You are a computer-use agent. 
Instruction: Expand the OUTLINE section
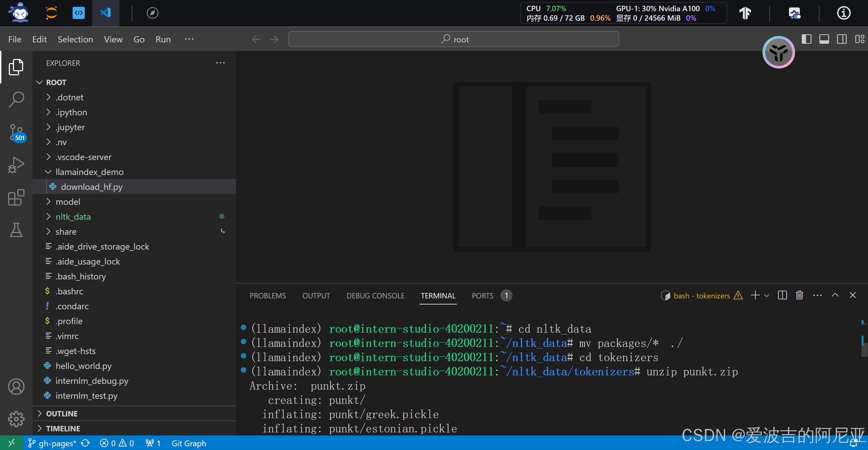tap(62, 414)
